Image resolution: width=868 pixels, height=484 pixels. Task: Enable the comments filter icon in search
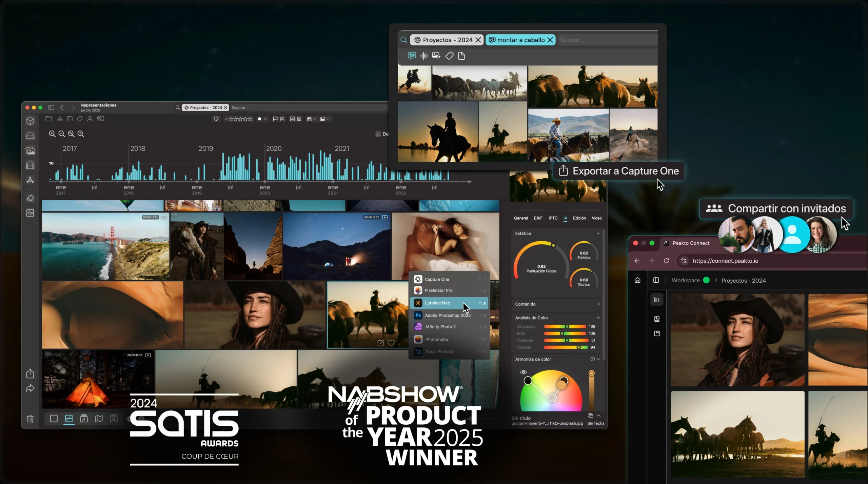click(x=411, y=56)
